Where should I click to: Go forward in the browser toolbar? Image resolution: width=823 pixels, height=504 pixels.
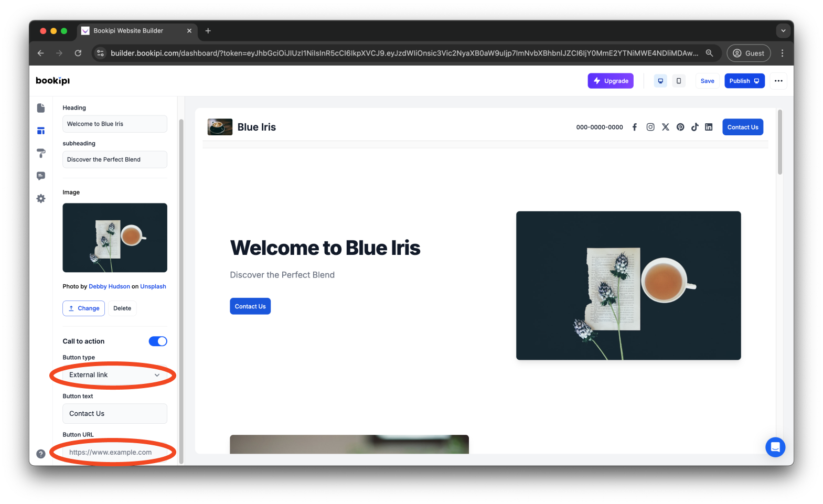coord(59,53)
